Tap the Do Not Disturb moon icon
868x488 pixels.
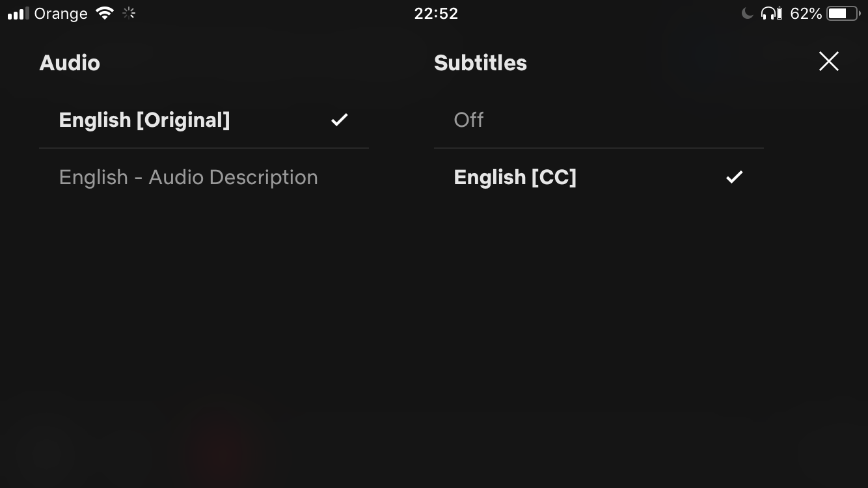point(747,14)
